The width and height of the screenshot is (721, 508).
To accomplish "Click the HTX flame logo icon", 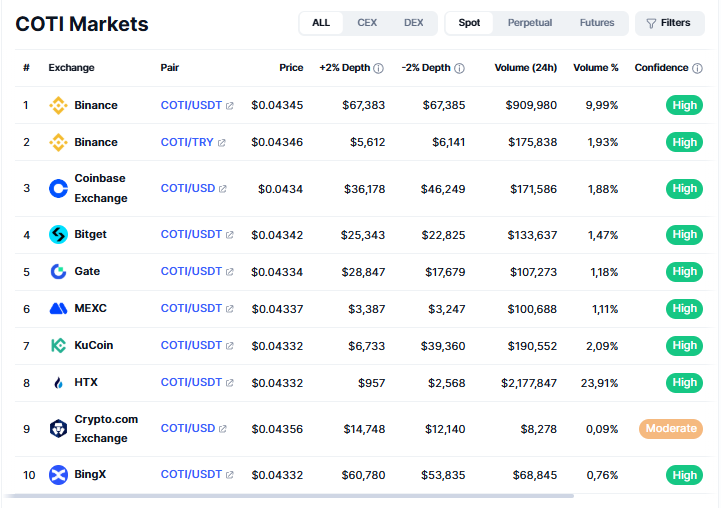I will tap(58, 382).
